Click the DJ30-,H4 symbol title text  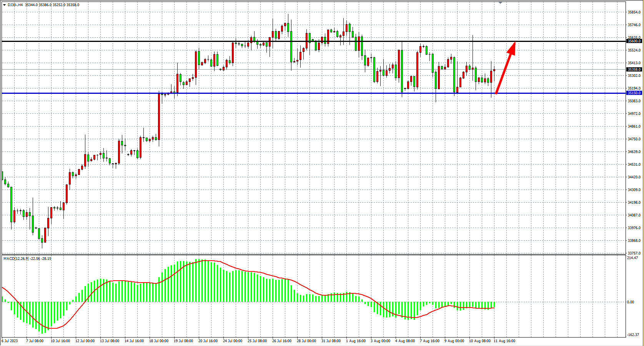tap(15, 5)
